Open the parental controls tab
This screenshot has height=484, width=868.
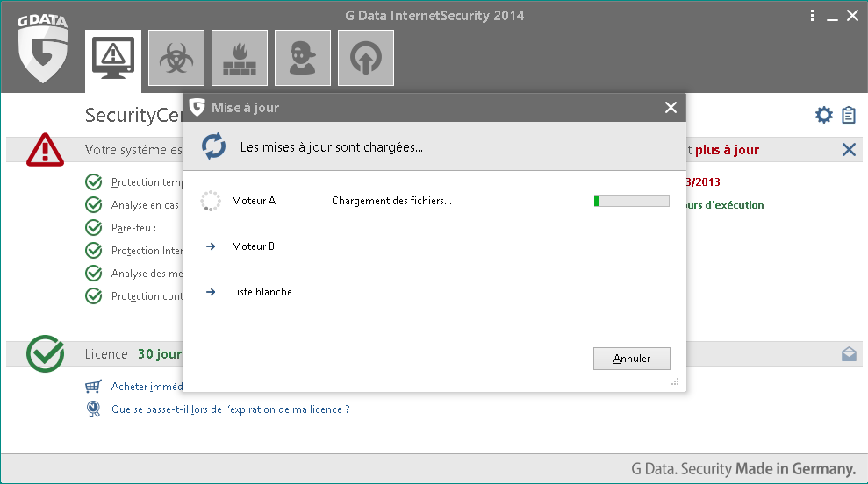click(303, 58)
